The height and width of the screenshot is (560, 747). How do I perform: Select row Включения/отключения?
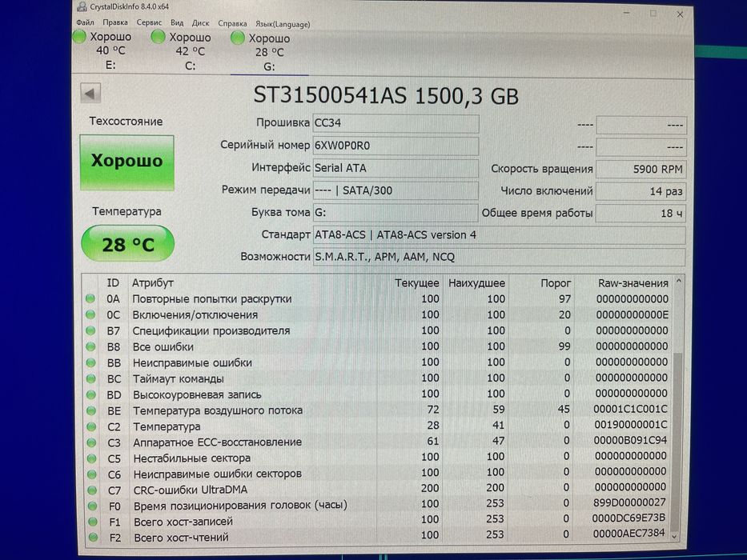click(376, 314)
